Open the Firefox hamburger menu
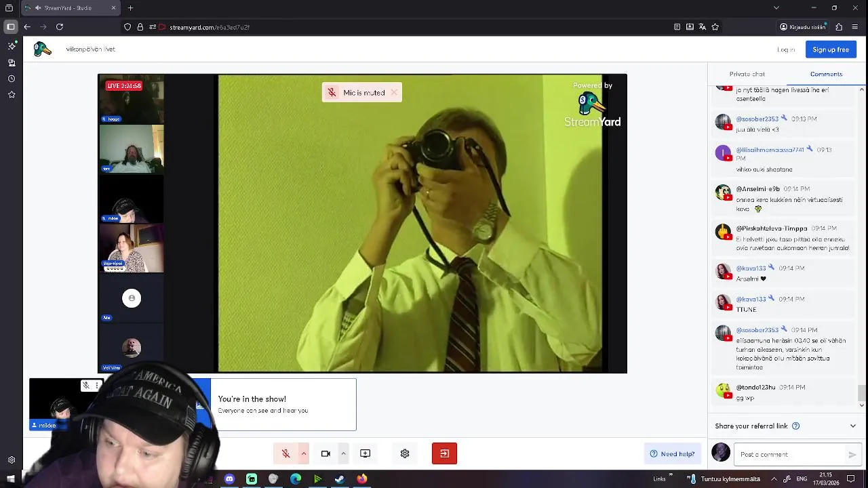The height and width of the screenshot is (488, 868). coord(854,27)
